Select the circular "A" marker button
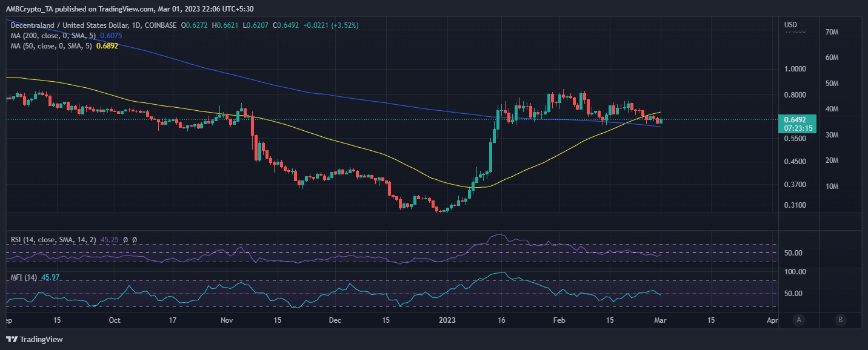 [799, 320]
